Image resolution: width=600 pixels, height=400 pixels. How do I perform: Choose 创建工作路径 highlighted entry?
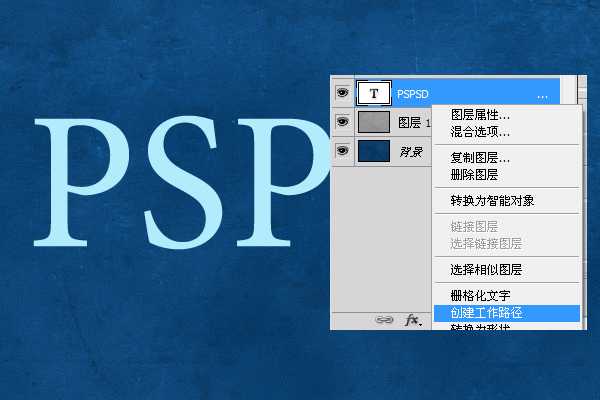click(x=486, y=313)
